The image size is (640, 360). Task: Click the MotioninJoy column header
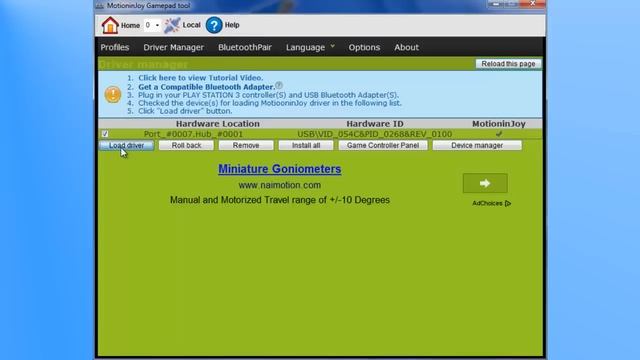[499, 124]
